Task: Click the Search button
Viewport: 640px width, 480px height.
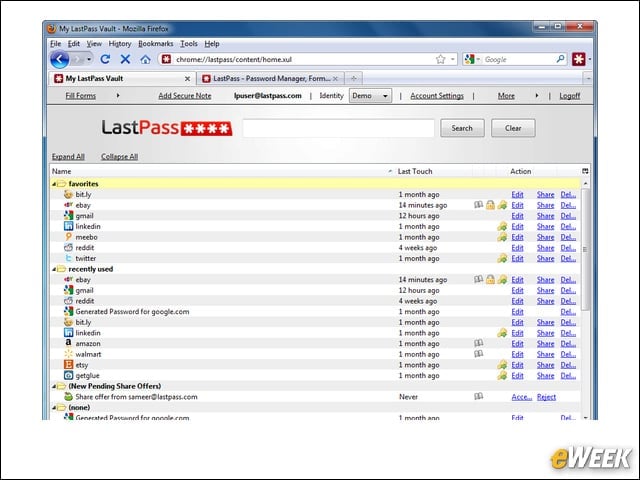Action: pos(462,128)
